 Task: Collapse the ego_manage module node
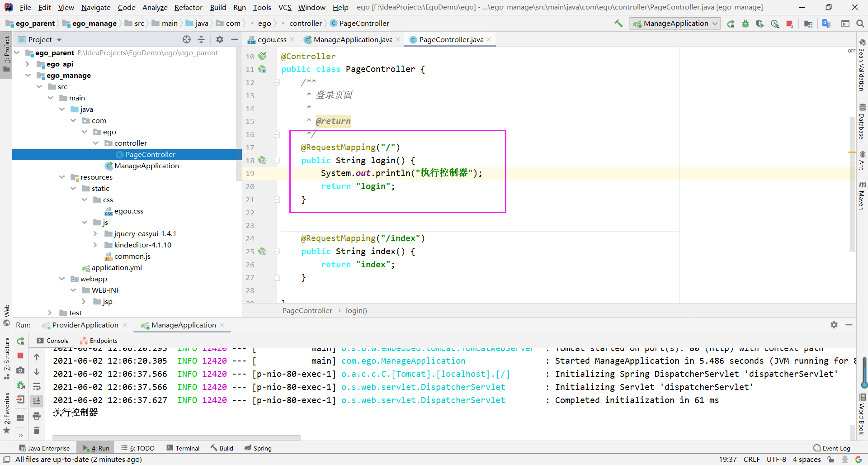pyautogui.click(x=28, y=76)
